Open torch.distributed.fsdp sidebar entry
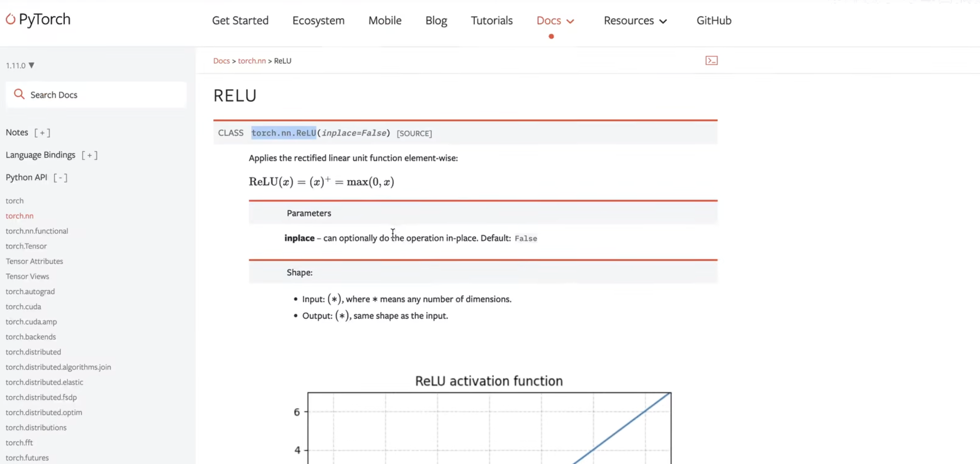The image size is (980, 464). click(41, 398)
